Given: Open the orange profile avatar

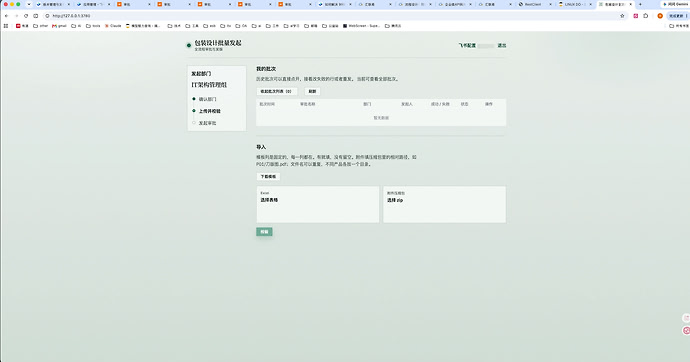Looking at the screenshot, I should click(x=660, y=16).
